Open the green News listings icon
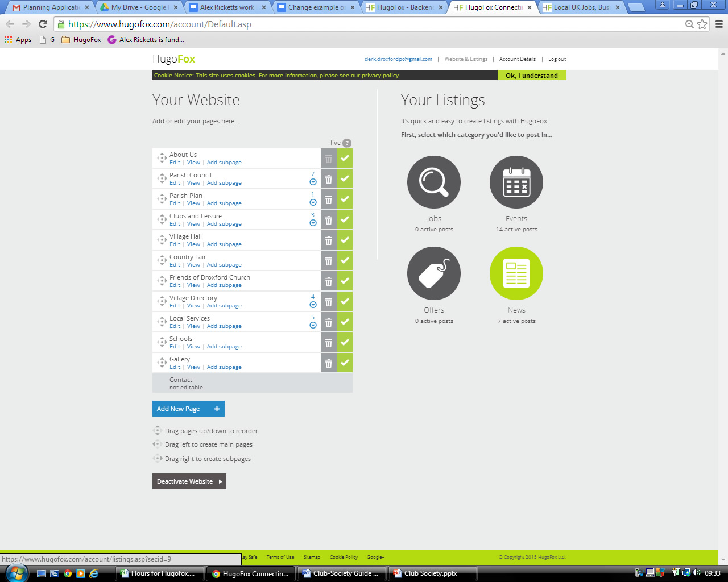This screenshot has width=728, height=582. pyautogui.click(x=516, y=273)
